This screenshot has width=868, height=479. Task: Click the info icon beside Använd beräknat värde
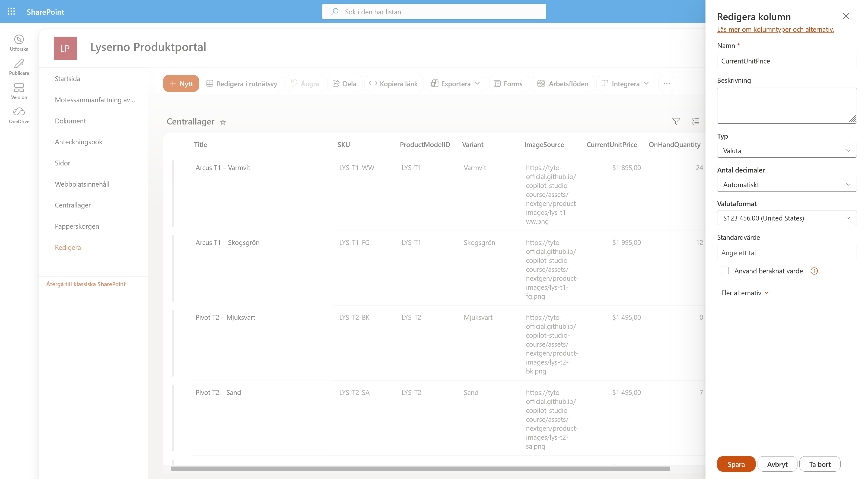pyautogui.click(x=814, y=271)
